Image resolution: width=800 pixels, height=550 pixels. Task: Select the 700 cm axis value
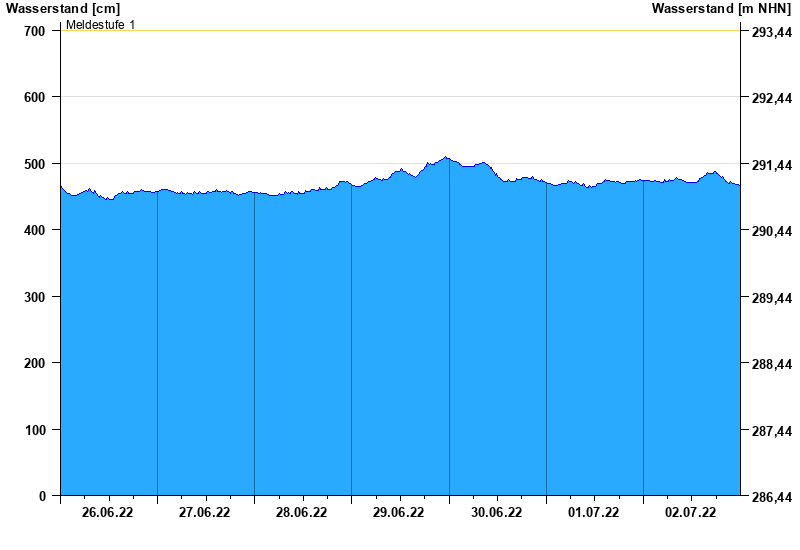coord(35,32)
